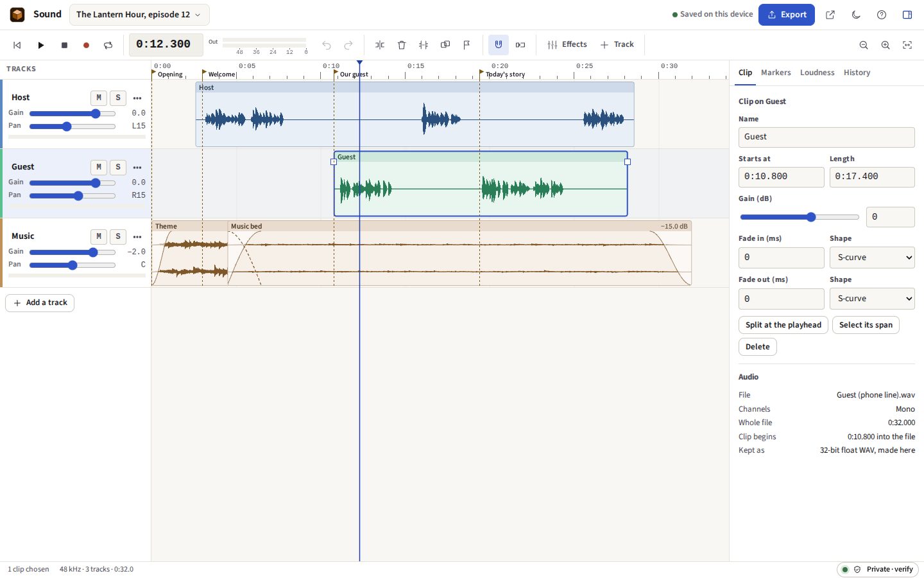Open help with the question mark icon

tap(882, 15)
